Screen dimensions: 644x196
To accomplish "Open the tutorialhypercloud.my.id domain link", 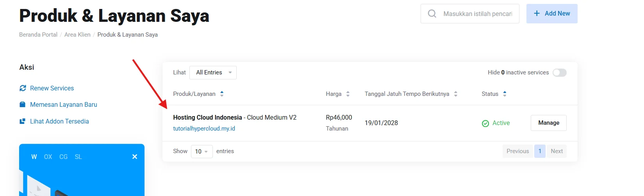I will tap(204, 129).
